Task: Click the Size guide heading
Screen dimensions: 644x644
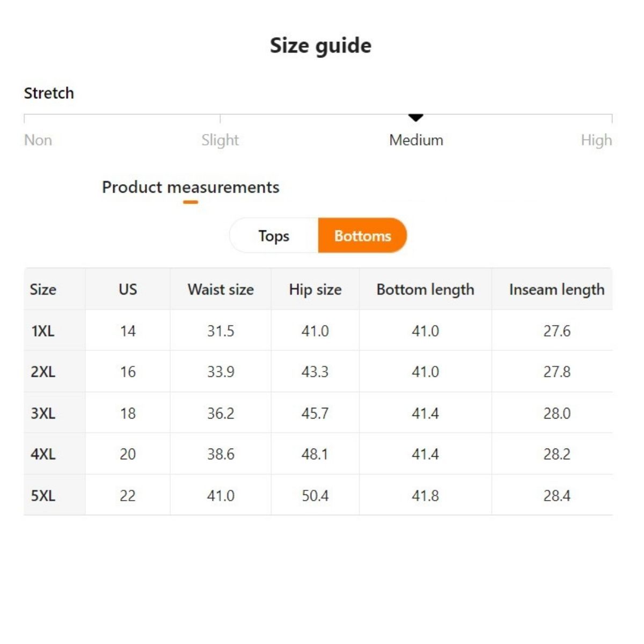Action: 320,46
